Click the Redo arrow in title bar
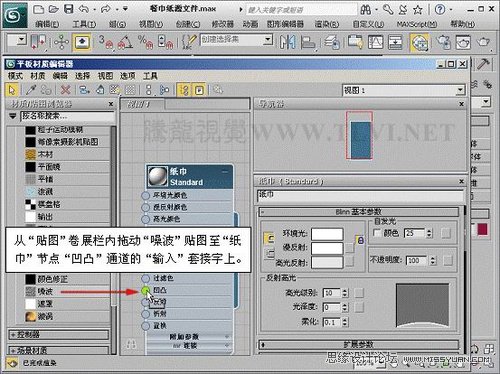500x374 pixels. pyautogui.click(x=106, y=9)
